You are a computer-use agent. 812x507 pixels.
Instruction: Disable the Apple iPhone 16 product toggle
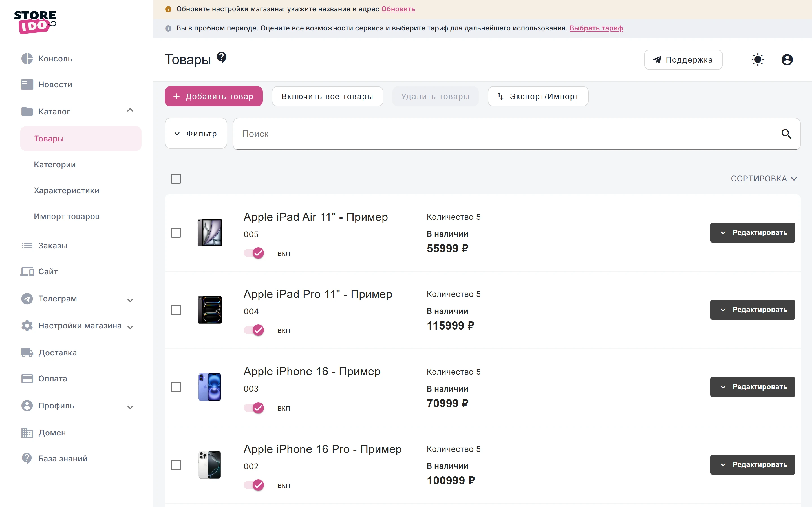(x=254, y=408)
